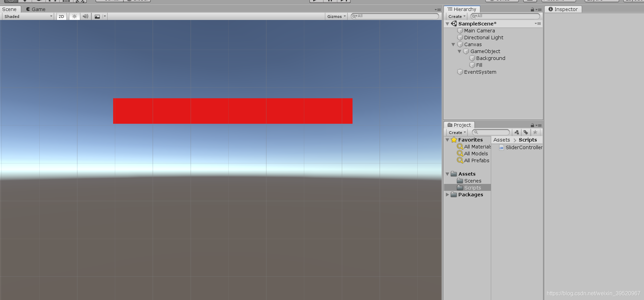This screenshot has width=644, height=300.
Task: Toggle Scene view lighting sun icon
Action: pyautogui.click(x=75, y=16)
